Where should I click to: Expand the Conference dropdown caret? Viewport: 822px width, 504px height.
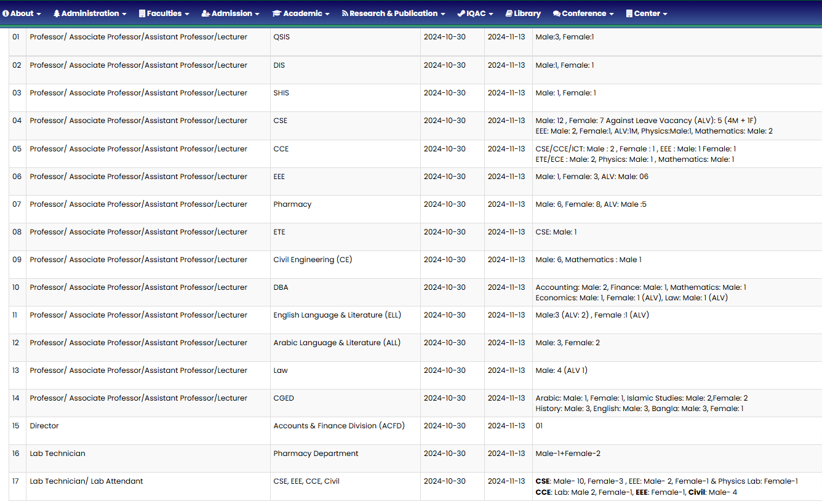611,14
